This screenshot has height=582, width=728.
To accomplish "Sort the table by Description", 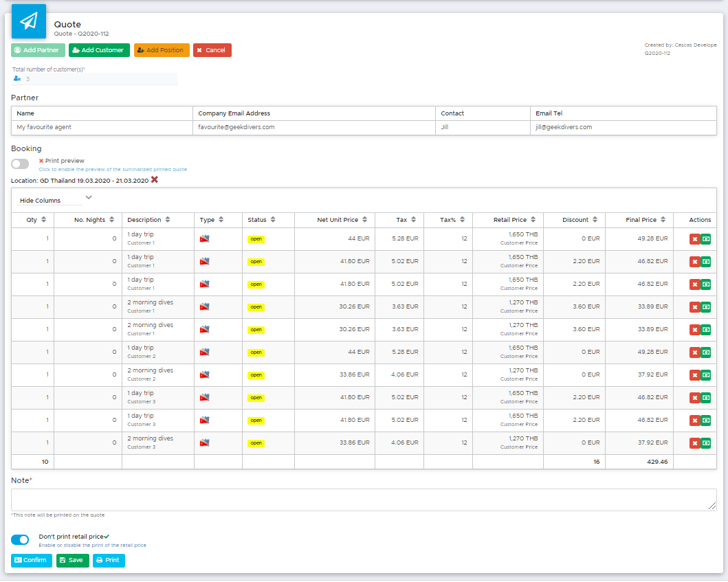I will point(168,219).
